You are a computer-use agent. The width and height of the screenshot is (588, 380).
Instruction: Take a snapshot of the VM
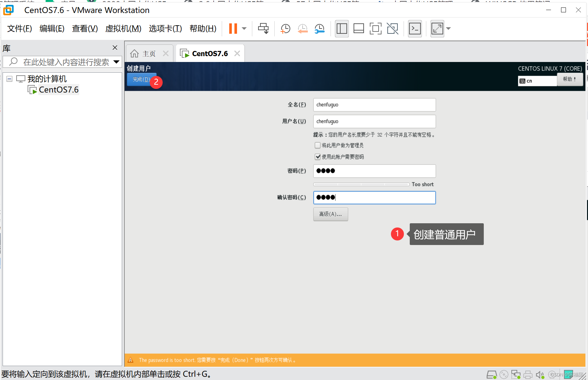click(x=285, y=29)
